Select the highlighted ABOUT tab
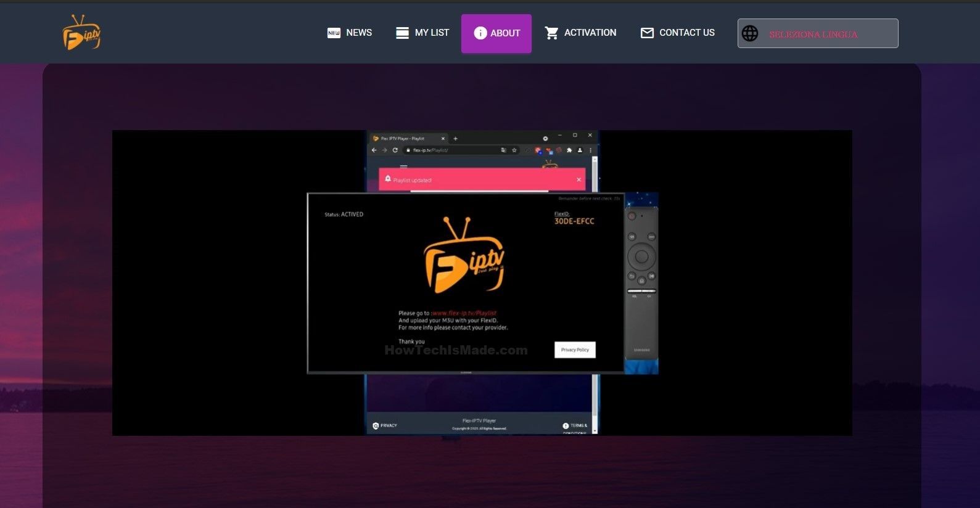This screenshot has width=980, height=508. click(496, 33)
